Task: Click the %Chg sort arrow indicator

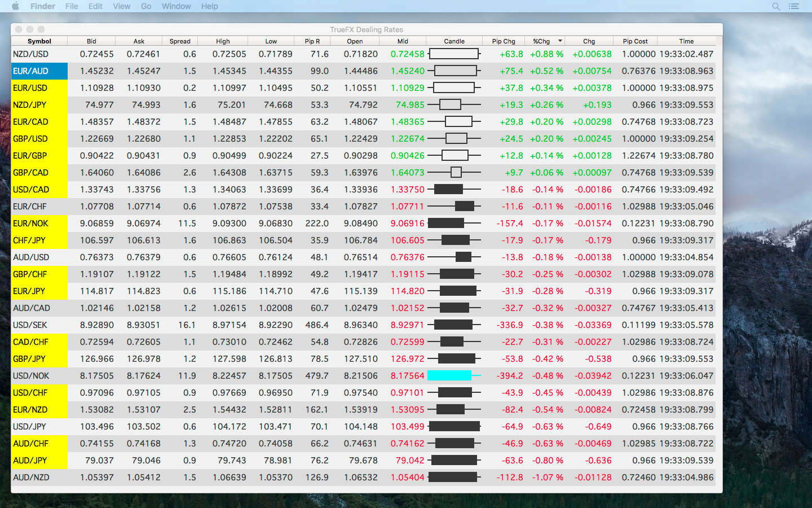Action: [560, 41]
